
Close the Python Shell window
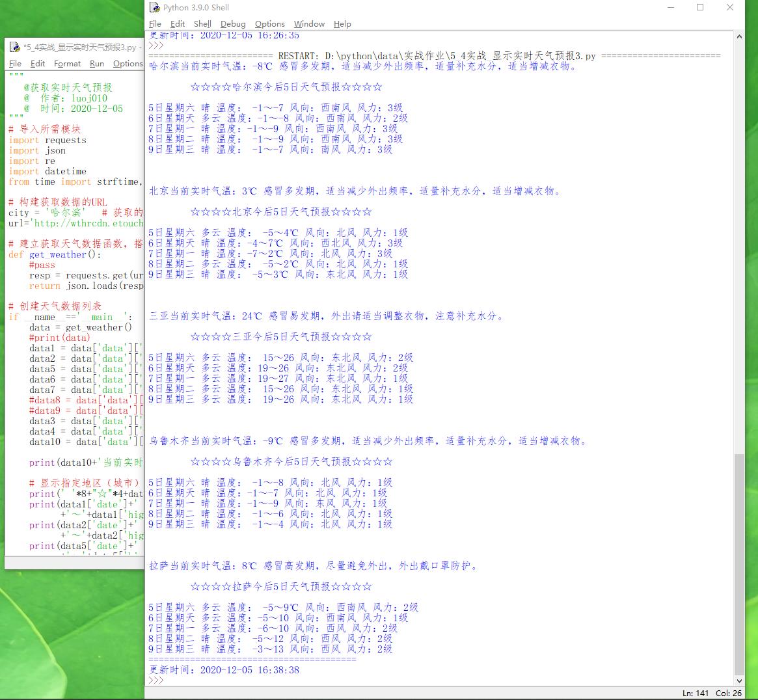[730, 7]
